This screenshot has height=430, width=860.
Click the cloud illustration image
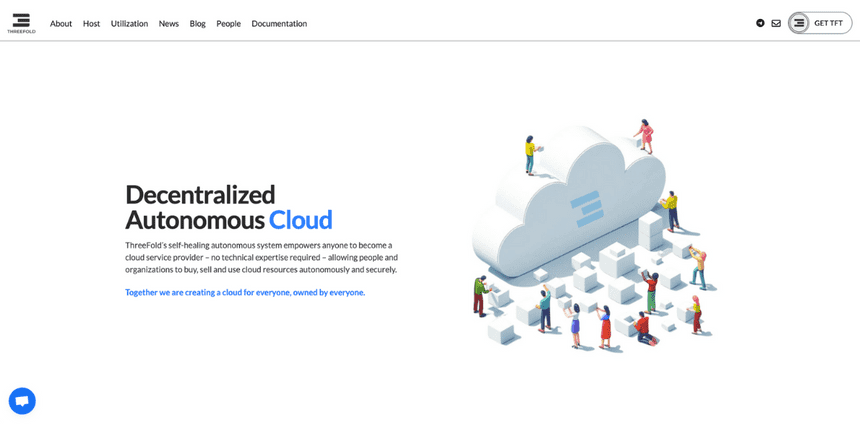(x=595, y=234)
